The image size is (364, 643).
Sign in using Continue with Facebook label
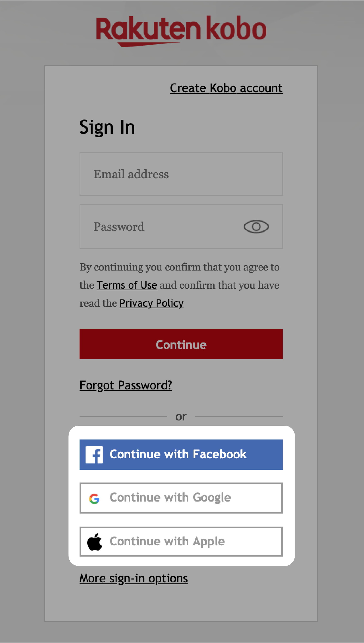tap(178, 454)
